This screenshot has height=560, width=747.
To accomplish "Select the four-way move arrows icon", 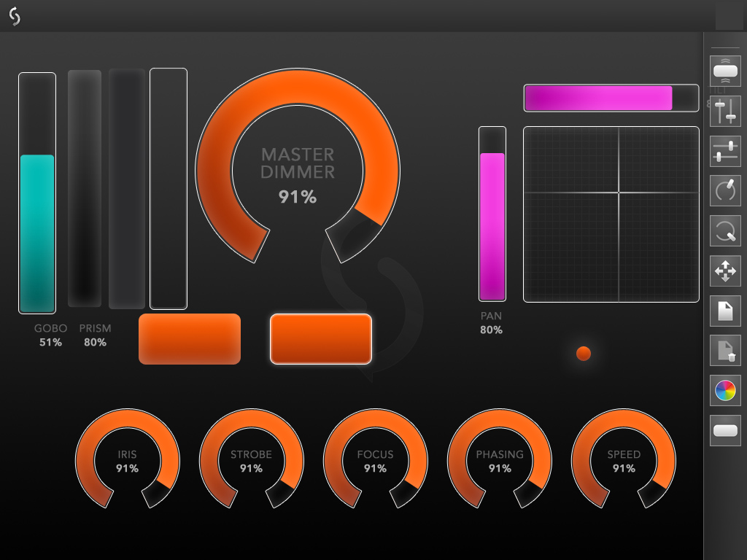I will tap(725, 272).
